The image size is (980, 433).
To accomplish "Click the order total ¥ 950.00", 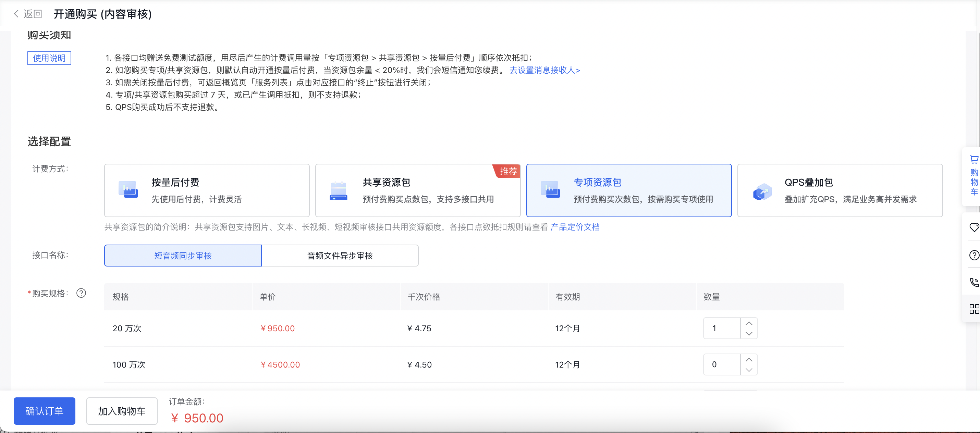I will click(x=197, y=418).
